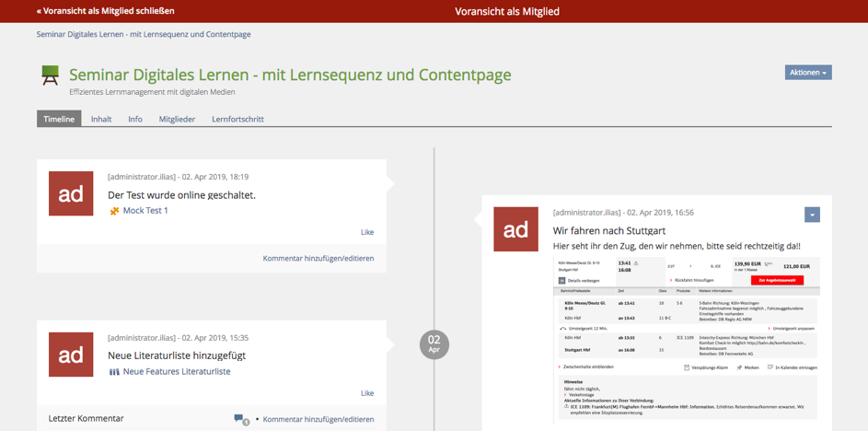868x431 pixels.
Task: Open the Mock Test 1 link
Action: coord(145,211)
